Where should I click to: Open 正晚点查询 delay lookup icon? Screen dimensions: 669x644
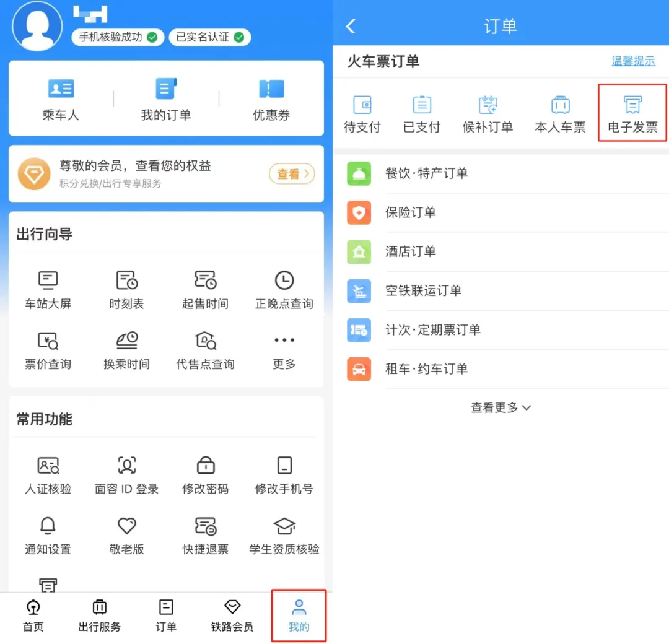tap(284, 281)
